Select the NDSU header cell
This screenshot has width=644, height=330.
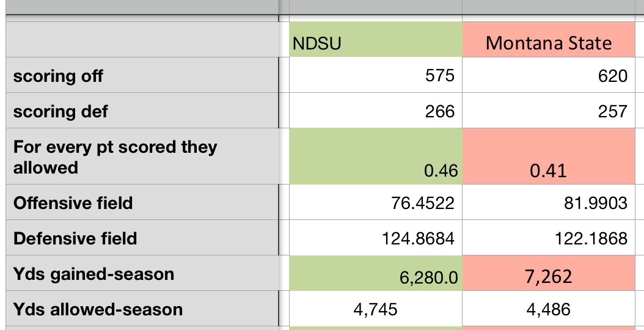click(x=375, y=43)
